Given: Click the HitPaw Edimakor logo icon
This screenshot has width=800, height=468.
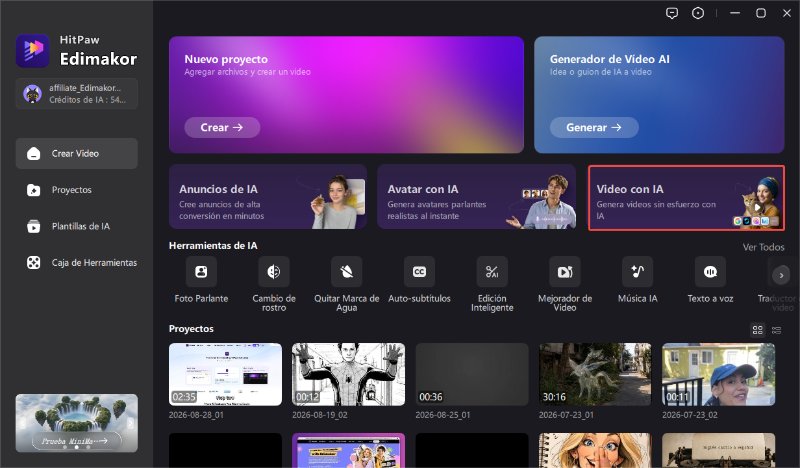Looking at the screenshot, I should (x=33, y=51).
